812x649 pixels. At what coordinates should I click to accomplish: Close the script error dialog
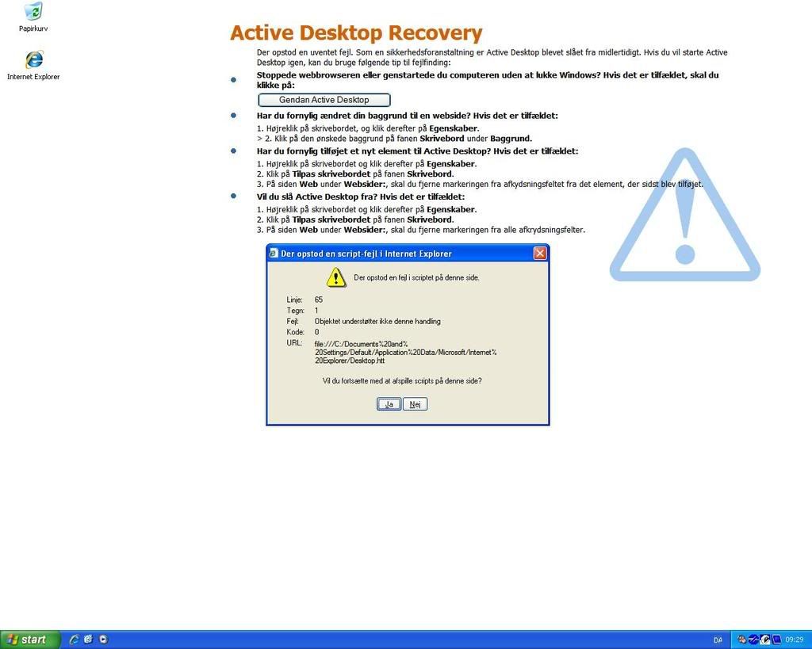pos(539,253)
